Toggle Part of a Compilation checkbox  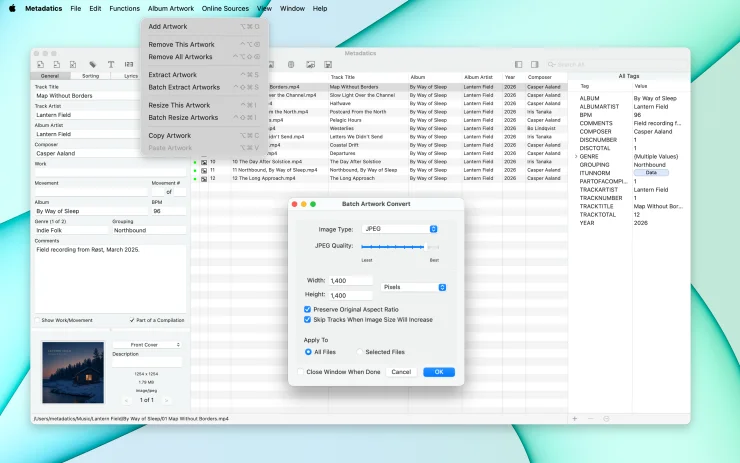(132, 320)
